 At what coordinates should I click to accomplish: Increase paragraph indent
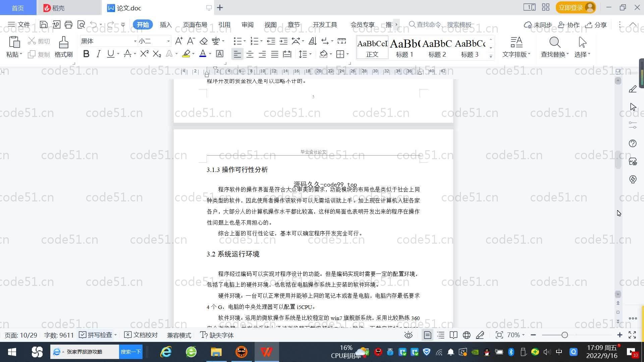(283, 41)
